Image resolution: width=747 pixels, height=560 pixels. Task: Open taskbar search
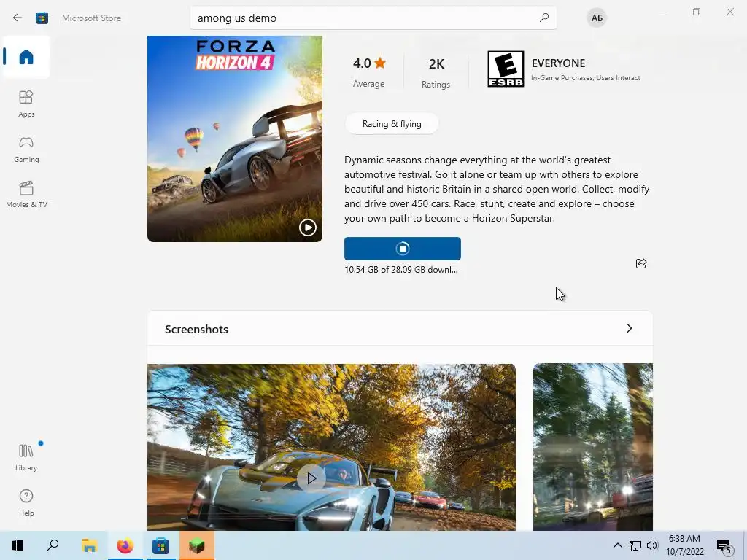tap(53, 545)
